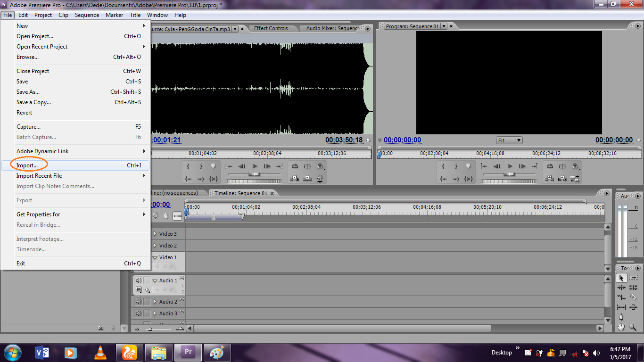The image size is (644, 362).
Task: Toggle Take Audio and Video in Source monitor
Action: coord(320,179)
